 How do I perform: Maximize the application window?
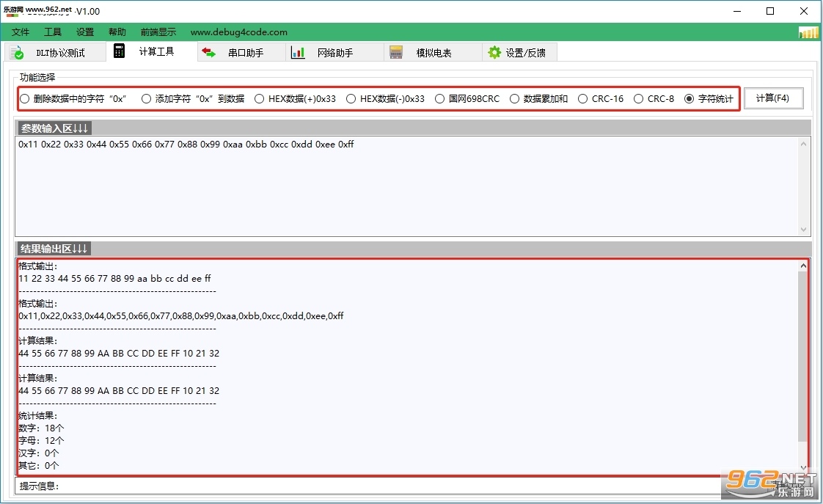tap(770, 11)
